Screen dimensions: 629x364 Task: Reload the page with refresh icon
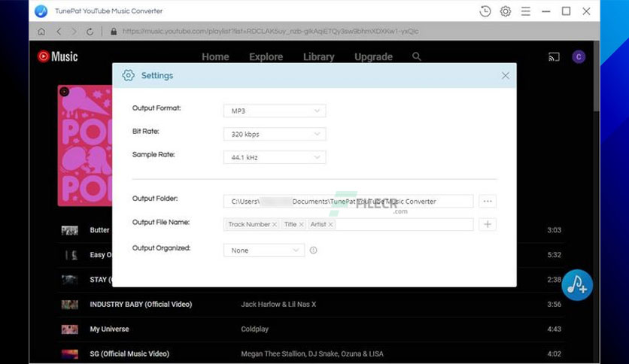click(90, 32)
